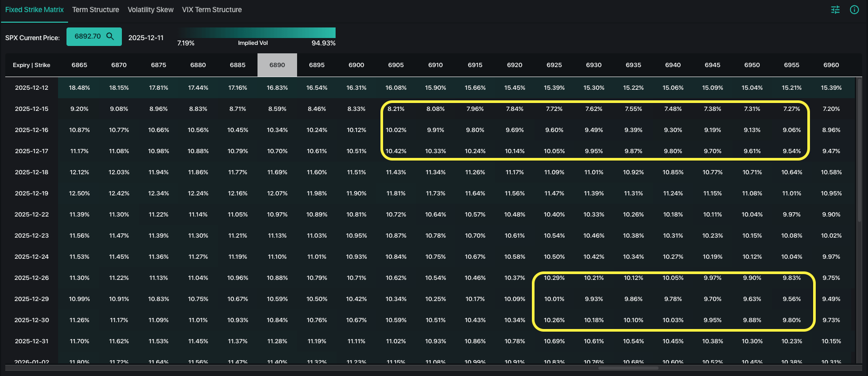Click the info circle icon

pyautogui.click(x=854, y=10)
